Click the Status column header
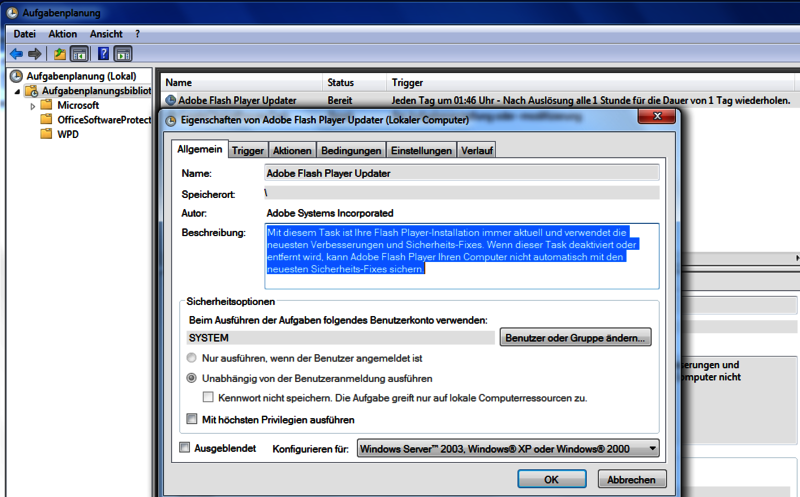Screen dimensions: 800x497 [355, 83]
